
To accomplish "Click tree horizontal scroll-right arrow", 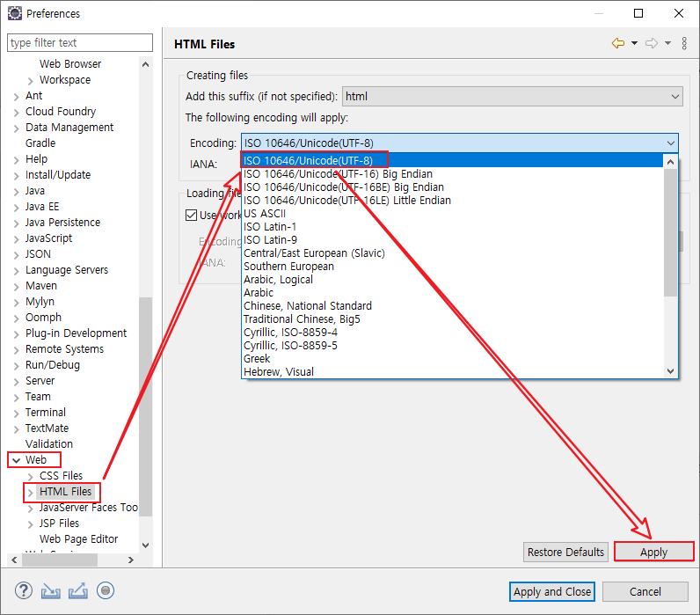I will pyautogui.click(x=131, y=560).
